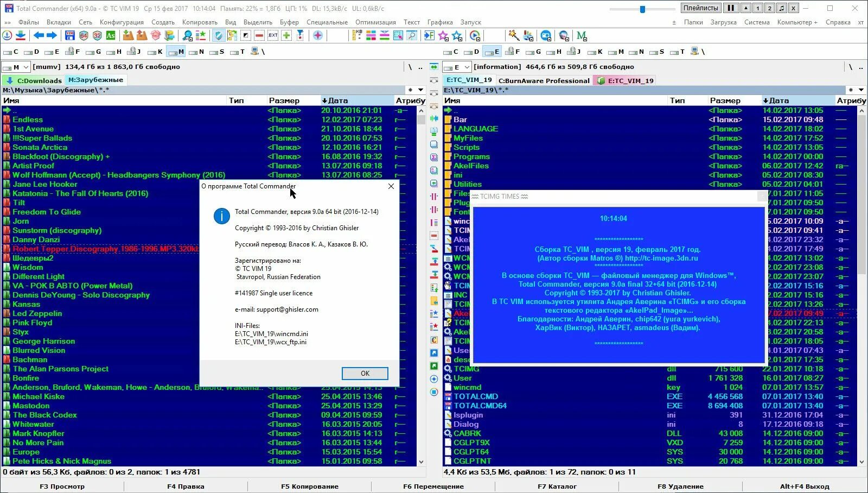Select drive D in right drive bar
The height and width of the screenshot is (493, 868).
point(471,52)
